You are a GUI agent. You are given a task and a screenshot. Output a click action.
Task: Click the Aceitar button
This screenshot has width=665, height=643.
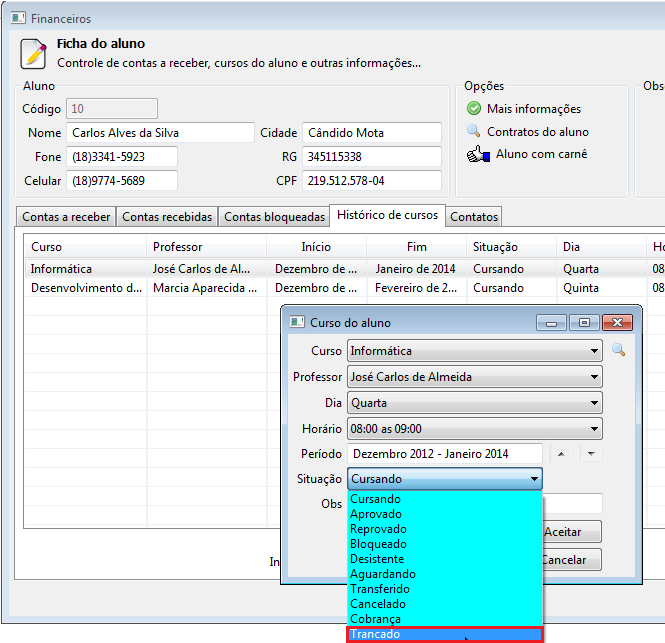pyautogui.click(x=572, y=531)
